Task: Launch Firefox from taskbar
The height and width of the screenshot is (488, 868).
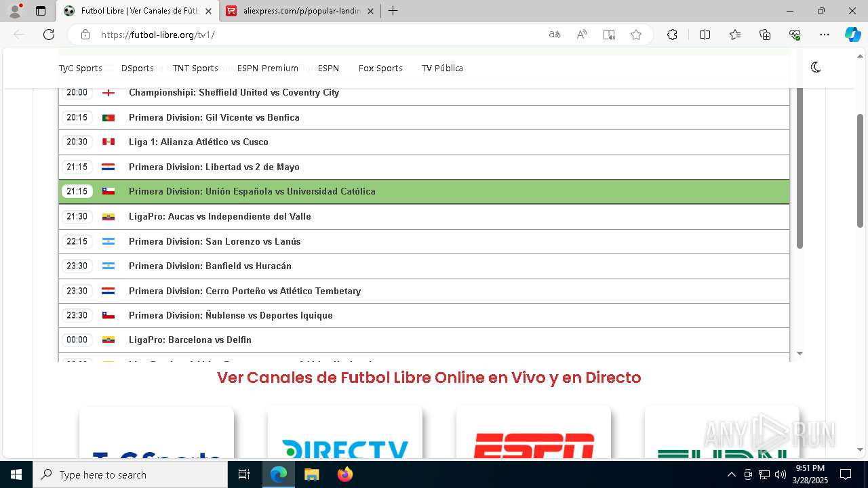Action: pos(344,474)
